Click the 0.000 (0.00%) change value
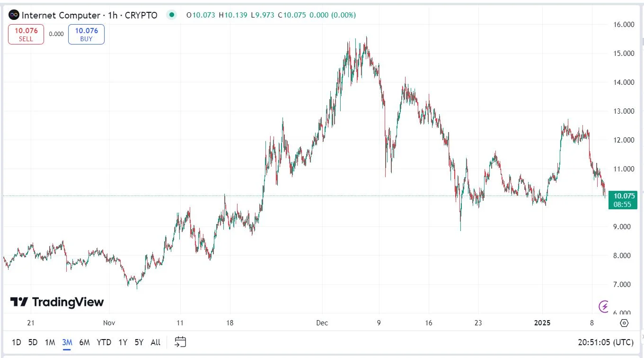Image resolution: width=644 pixels, height=358 pixels. [332, 15]
